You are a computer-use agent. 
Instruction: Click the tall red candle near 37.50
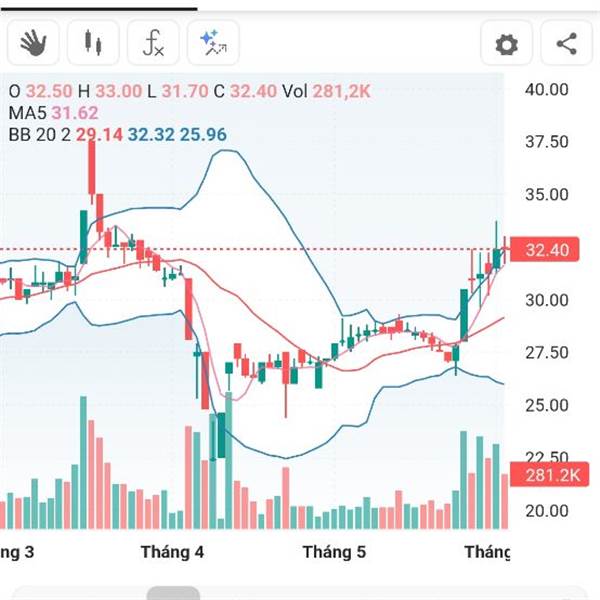pyautogui.click(x=92, y=166)
